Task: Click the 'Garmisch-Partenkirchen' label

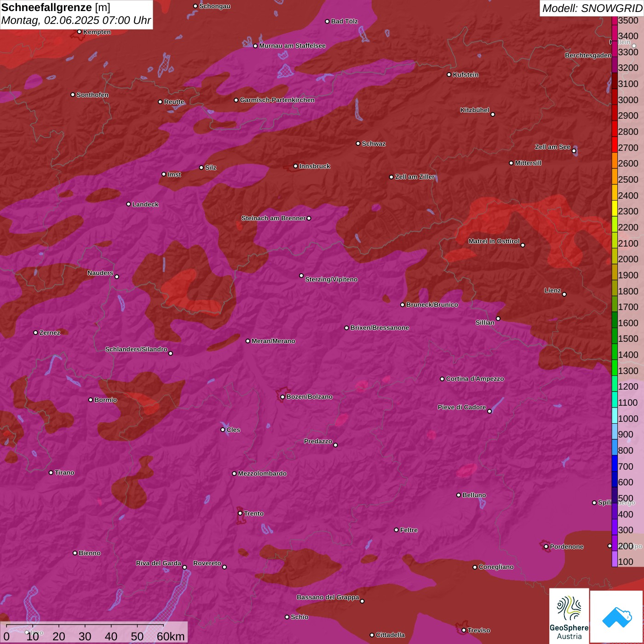Action: click(277, 100)
